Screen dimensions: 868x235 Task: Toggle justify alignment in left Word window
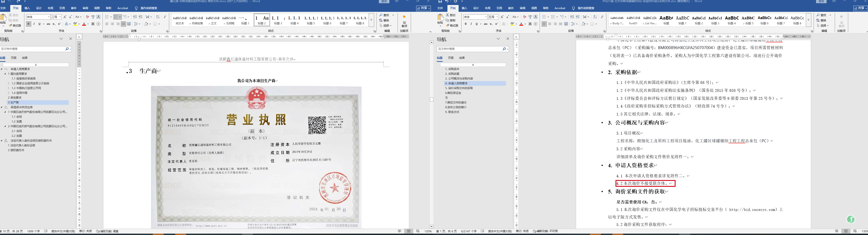[123, 24]
